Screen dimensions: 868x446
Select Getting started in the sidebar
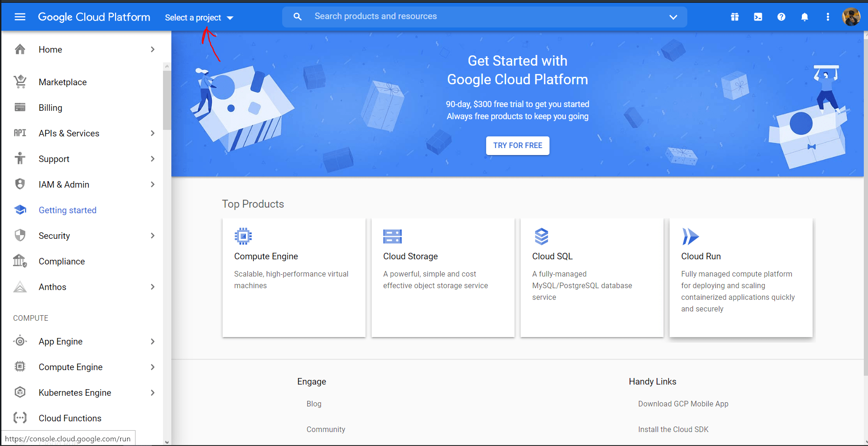(68, 210)
